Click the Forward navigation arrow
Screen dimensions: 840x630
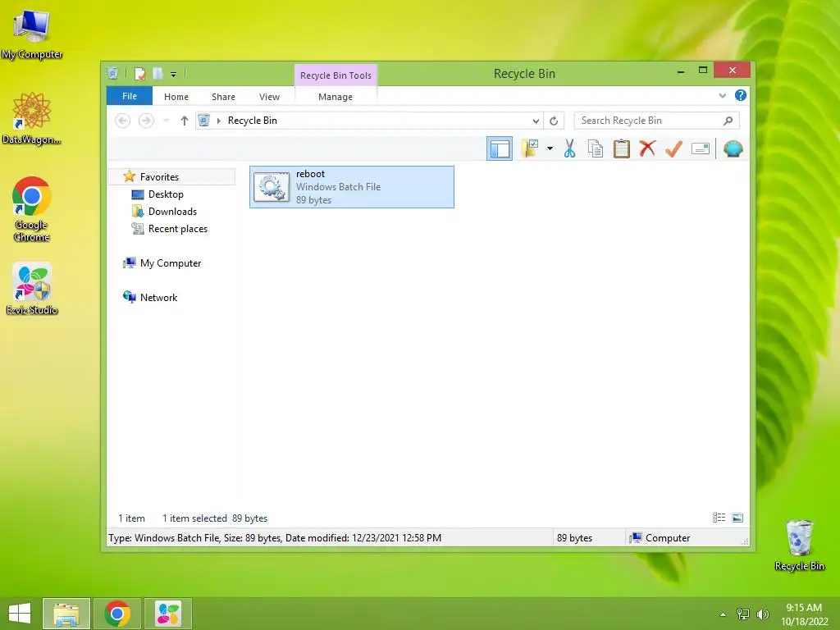(146, 121)
